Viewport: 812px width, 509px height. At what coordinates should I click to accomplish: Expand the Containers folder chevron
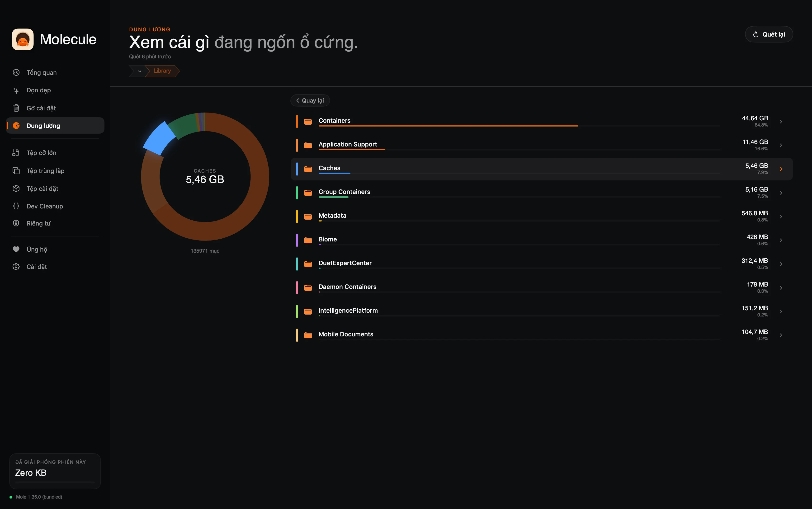coord(781,122)
